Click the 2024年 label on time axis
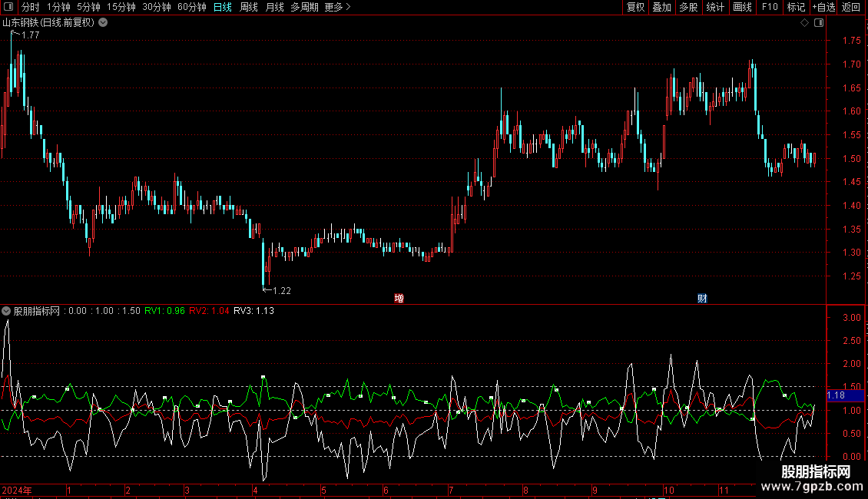This screenshot has width=868, height=499. [x=17, y=490]
